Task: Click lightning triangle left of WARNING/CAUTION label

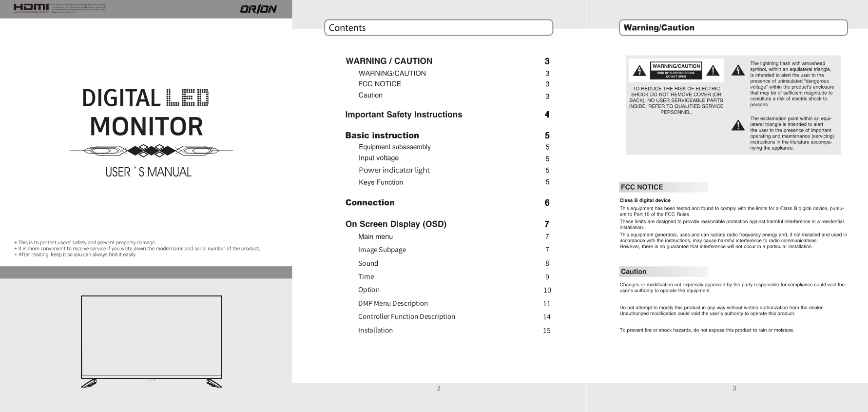Action: [x=639, y=71]
